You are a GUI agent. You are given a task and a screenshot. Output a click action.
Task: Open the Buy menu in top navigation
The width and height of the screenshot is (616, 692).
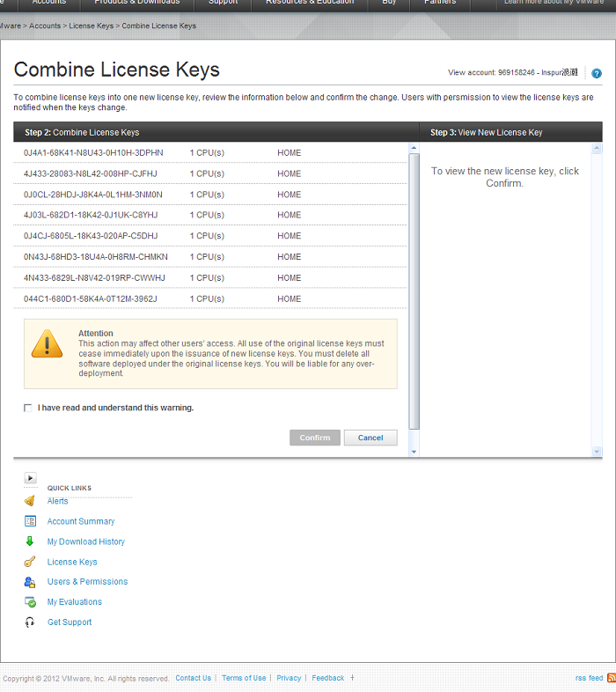coord(389,3)
